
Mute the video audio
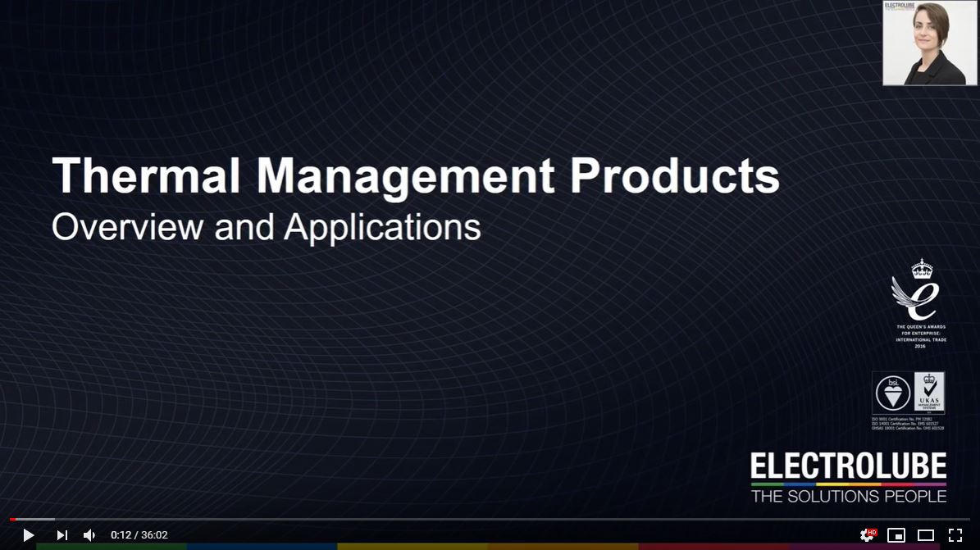click(x=89, y=534)
